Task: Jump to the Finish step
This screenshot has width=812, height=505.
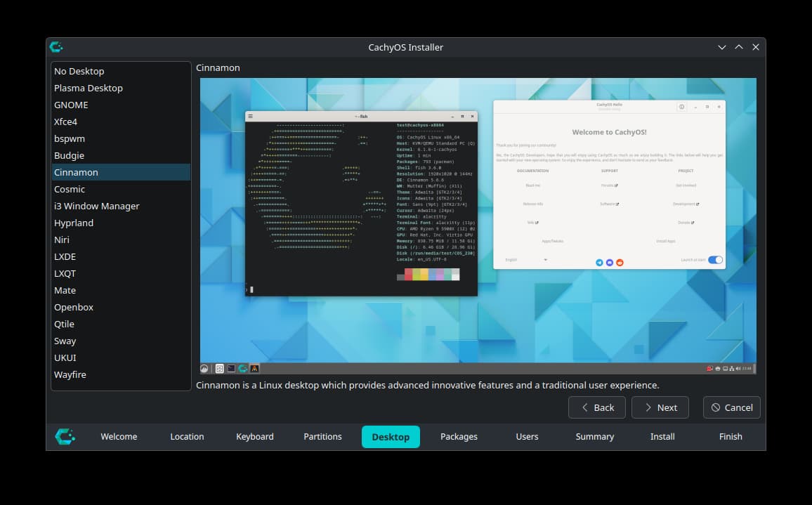Action: coord(731,437)
